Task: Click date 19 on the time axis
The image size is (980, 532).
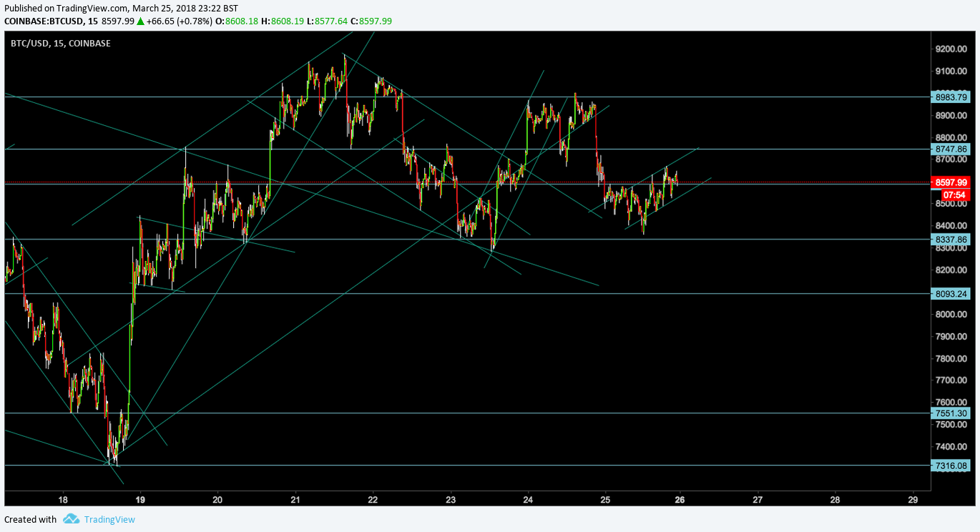Action: point(140,500)
